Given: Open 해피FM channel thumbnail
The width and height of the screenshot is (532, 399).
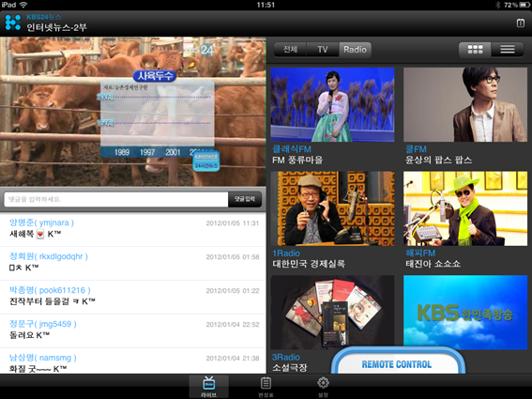Looking at the screenshot, I should (465, 208).
